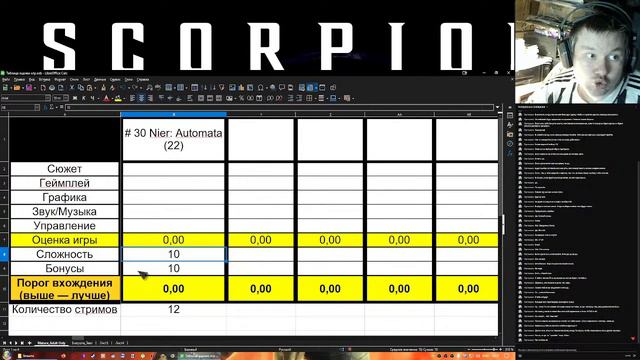The image size is (640, 360).
Task: Select the 'Звук/Музыка' row label cell
Action: (64, 211)
